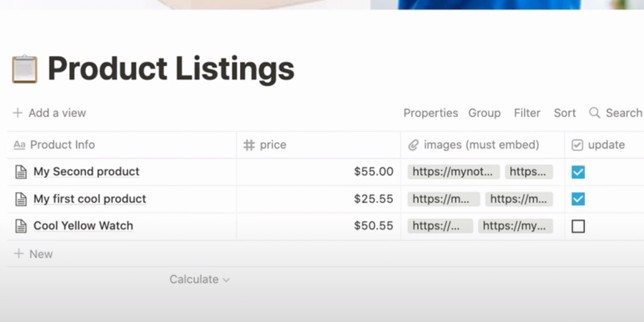Check update box for Cool Yellow Watch
The image size is (644, 322).
coord(578,226)
